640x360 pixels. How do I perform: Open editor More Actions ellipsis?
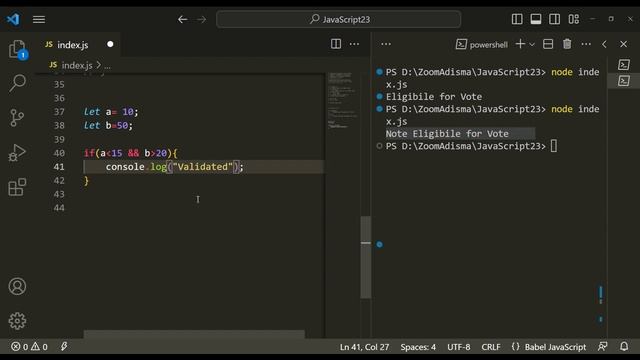pyautogui.click(x=354, y=44)
